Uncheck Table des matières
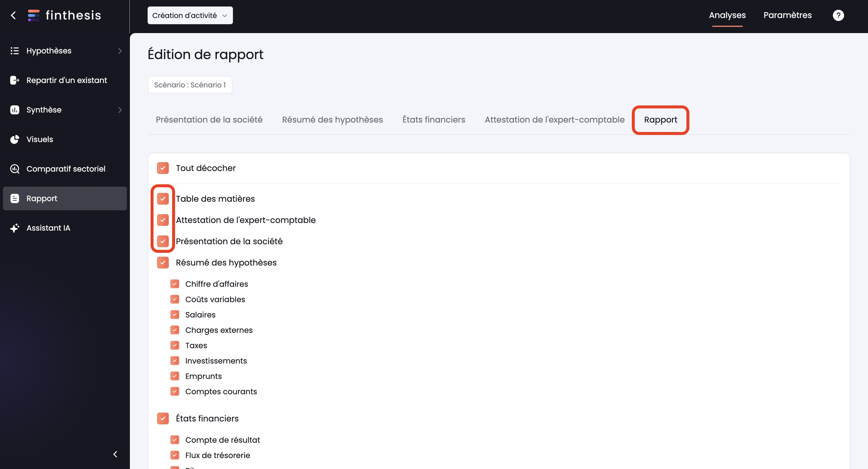The width and height of the screenshot is (868, 469). point(163,198)
